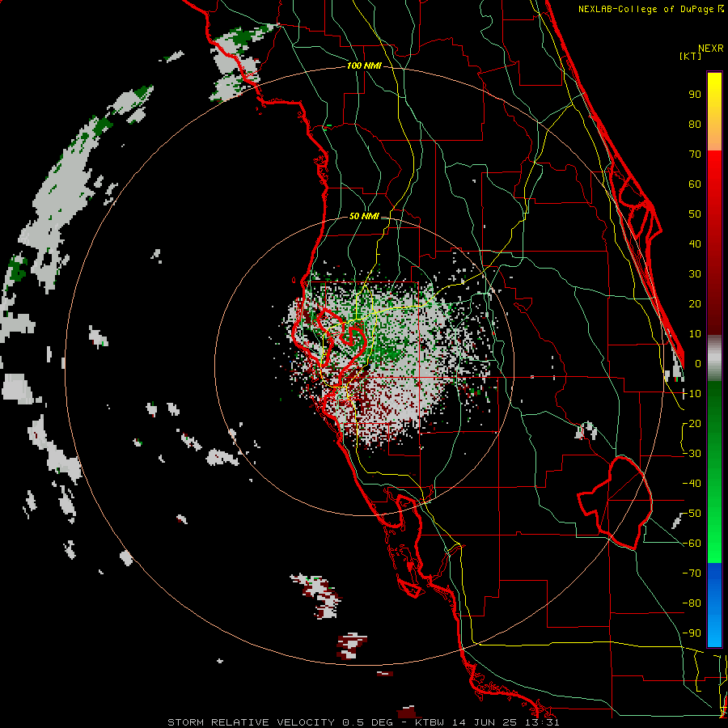Click the -70 value on velocity scale
Image resolution: width=728 pixels, height=728 pixels.
pos(692,574)
